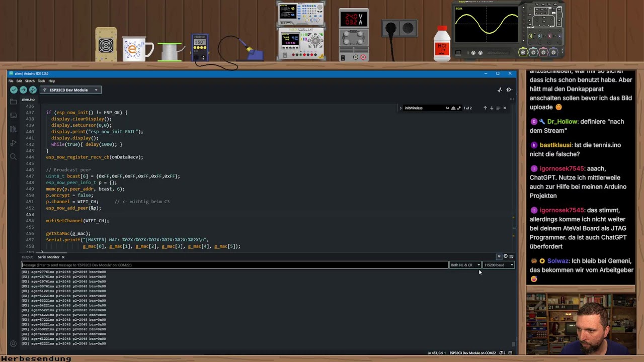Expand the replace field chevron
Screen dimensions: 644x362
click(400, 108)
